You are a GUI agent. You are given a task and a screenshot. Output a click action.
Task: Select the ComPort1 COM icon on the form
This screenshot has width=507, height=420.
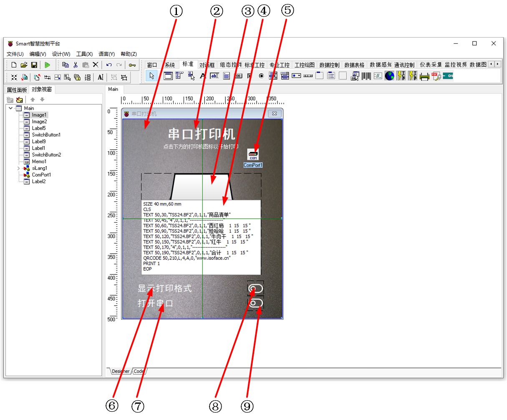(x=253, y=155)
